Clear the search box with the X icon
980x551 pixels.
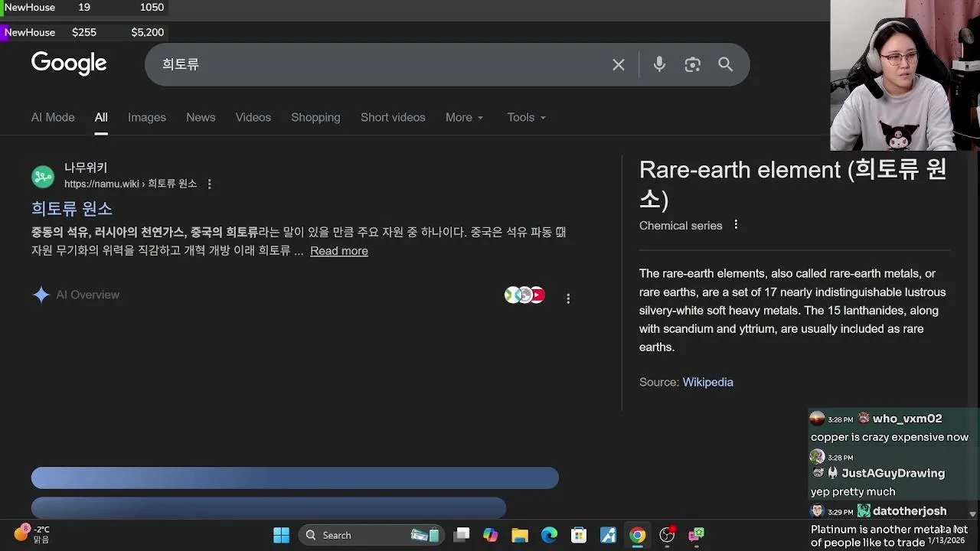[619, 65]
